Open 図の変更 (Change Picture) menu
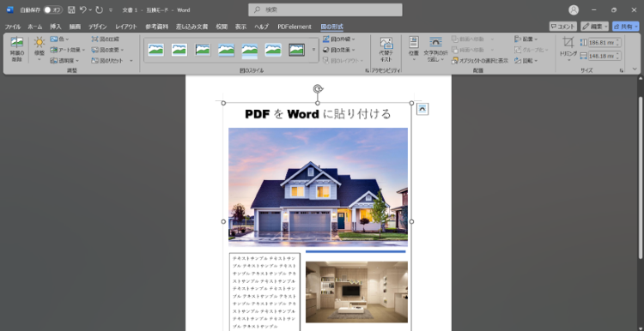 coord(107,50)
